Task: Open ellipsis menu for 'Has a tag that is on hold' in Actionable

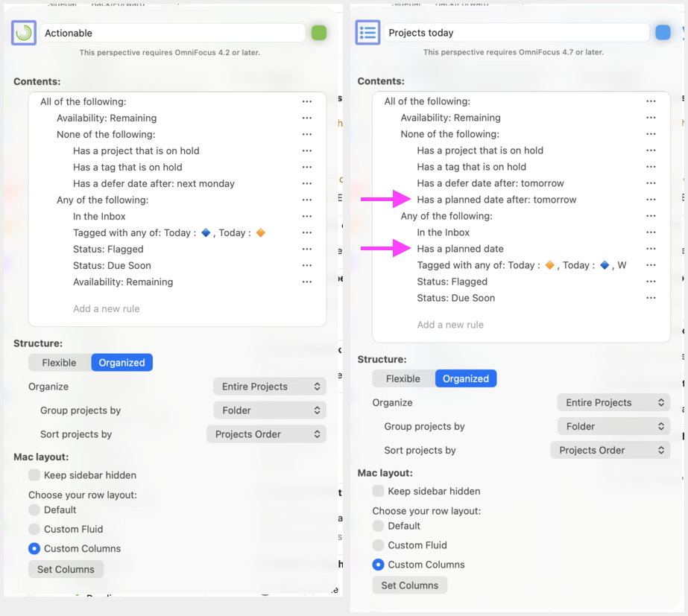Action: [x=306, y=168]
